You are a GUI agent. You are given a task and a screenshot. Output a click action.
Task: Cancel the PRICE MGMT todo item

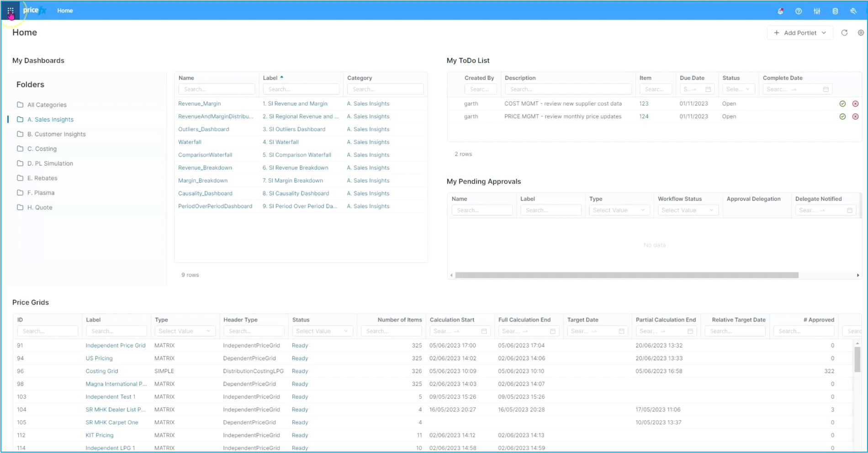[x=855, y=116]
